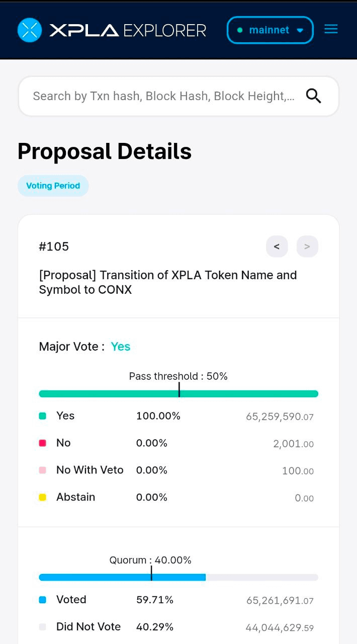Viewport: 357px width, 644px height.
Task: Click the red No legend square
Action: pyautogui.click(x=43, y=443)
